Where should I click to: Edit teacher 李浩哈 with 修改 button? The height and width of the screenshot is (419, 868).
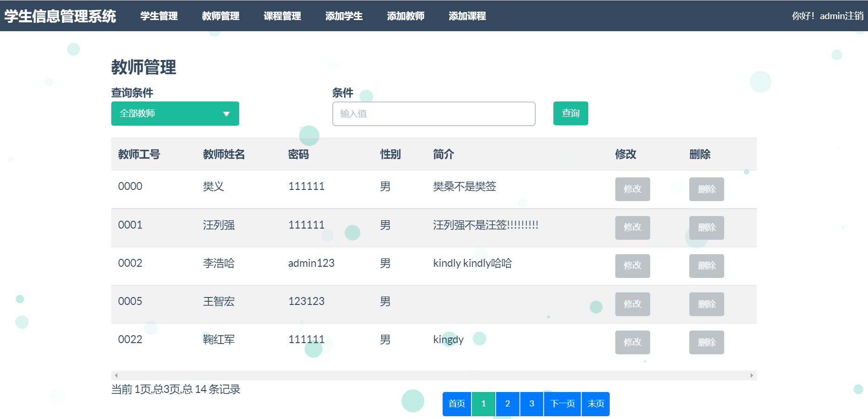click(x=632, y=266)
